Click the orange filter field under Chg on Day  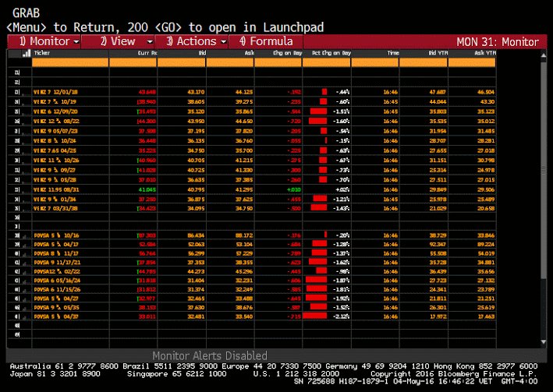pyautogui.click(x=278, y=63)
